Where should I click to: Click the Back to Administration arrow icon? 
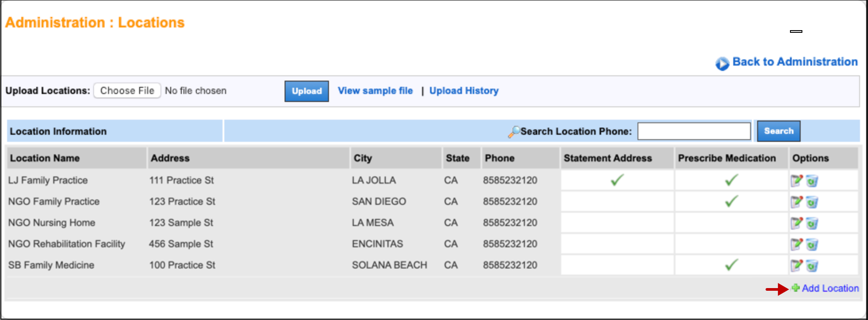click(722, 63)
